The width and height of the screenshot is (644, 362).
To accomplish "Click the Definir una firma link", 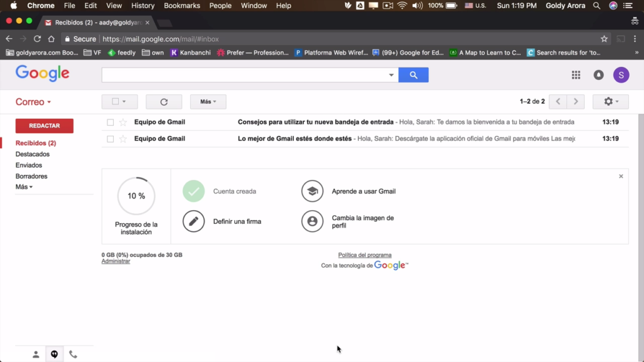I will [237, 221].
